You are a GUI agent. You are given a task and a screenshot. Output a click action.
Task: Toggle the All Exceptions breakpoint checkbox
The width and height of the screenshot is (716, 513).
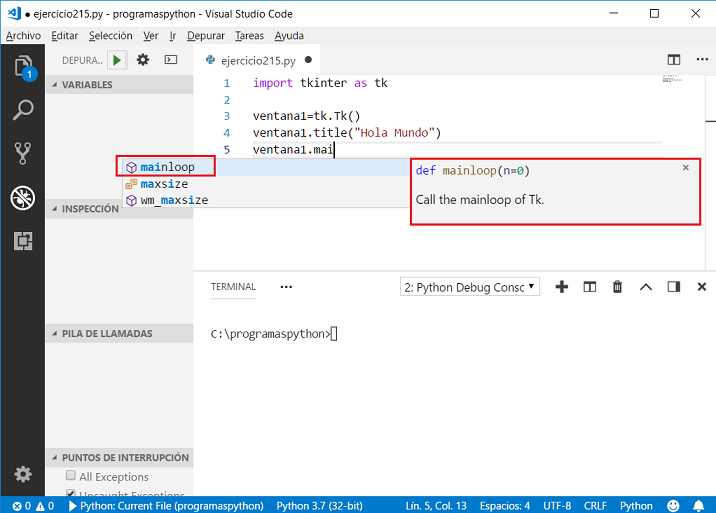point(71,476)
